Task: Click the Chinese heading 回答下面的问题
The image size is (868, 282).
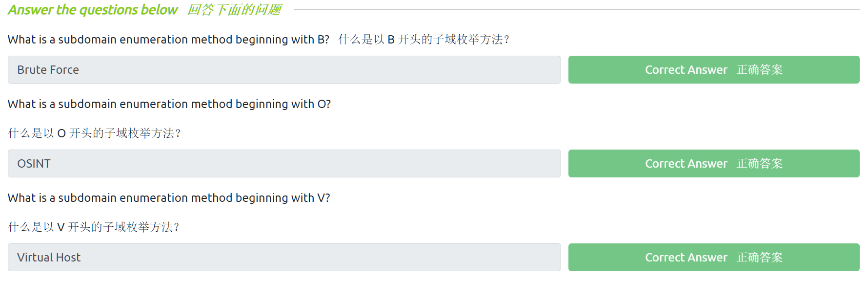Action: pyautogui.click(x=234, y=10)
